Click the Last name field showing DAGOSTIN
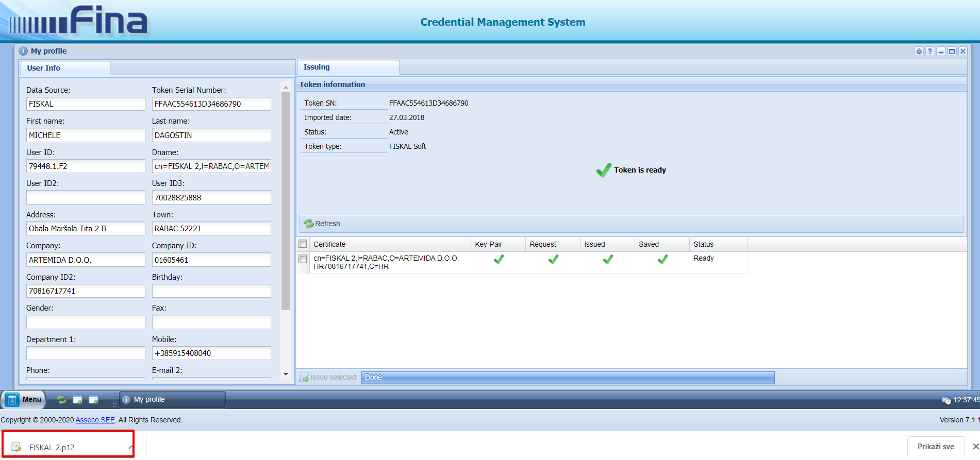Viewport: 980px width, 460px height. click(x=211, y=135)
